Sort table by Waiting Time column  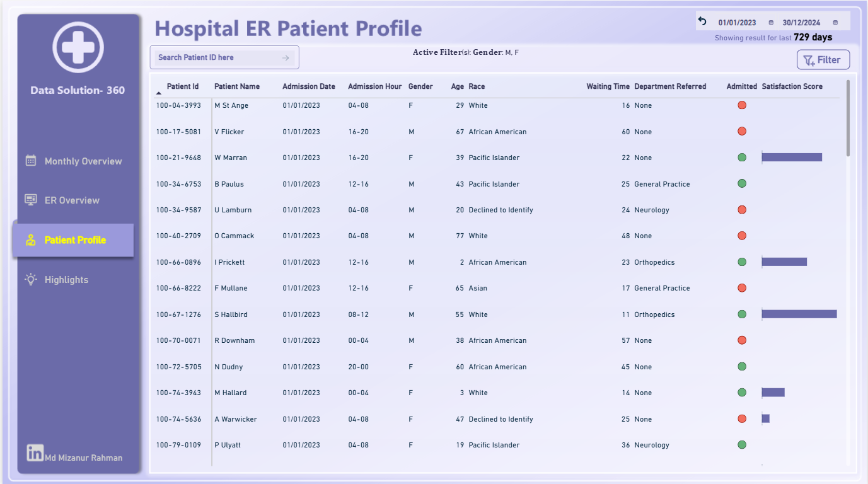(608, 86)
